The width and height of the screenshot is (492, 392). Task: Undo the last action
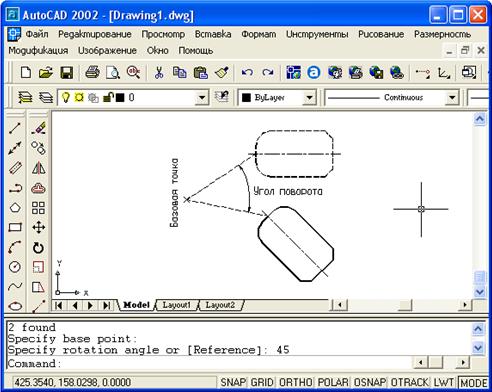[x=247, y=72]
